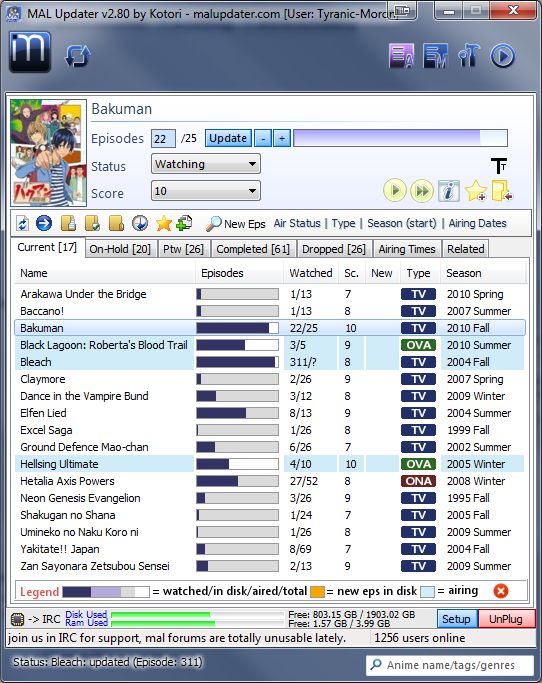Screen dimensions: 542x683
Task: Increase episode count with plus button
Action: 282,139
